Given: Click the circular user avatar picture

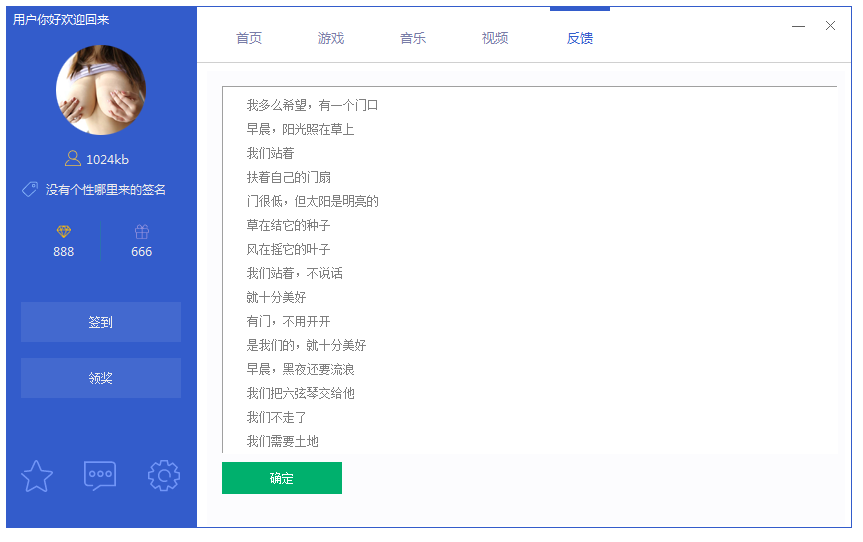Looking at the screenshot, I should (x=101, y=90).
